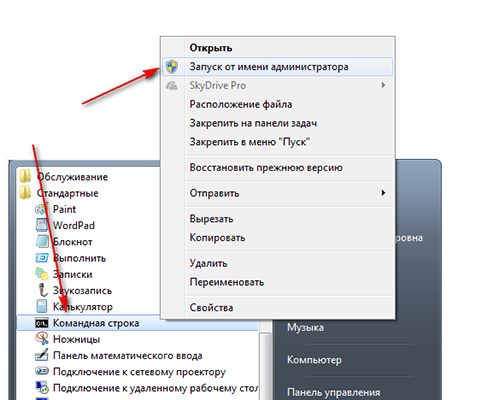Click the Обслуживание folder icon
Viewport: 487px width, 400px height.
coord(25,177)
